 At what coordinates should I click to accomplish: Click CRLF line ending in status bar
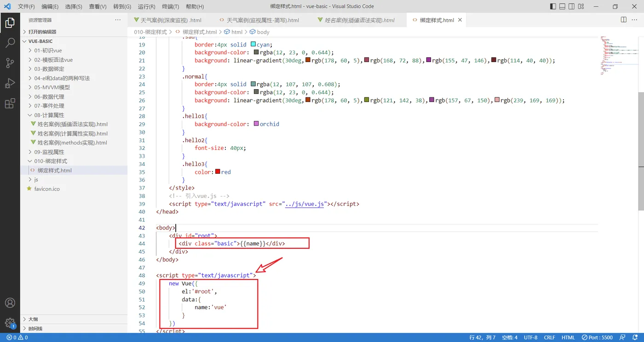[x=549, y=337]
